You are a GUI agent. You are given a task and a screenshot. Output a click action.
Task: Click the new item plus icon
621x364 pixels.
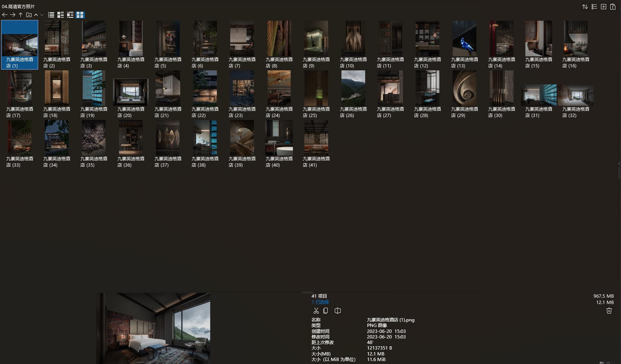coord(603,7)
